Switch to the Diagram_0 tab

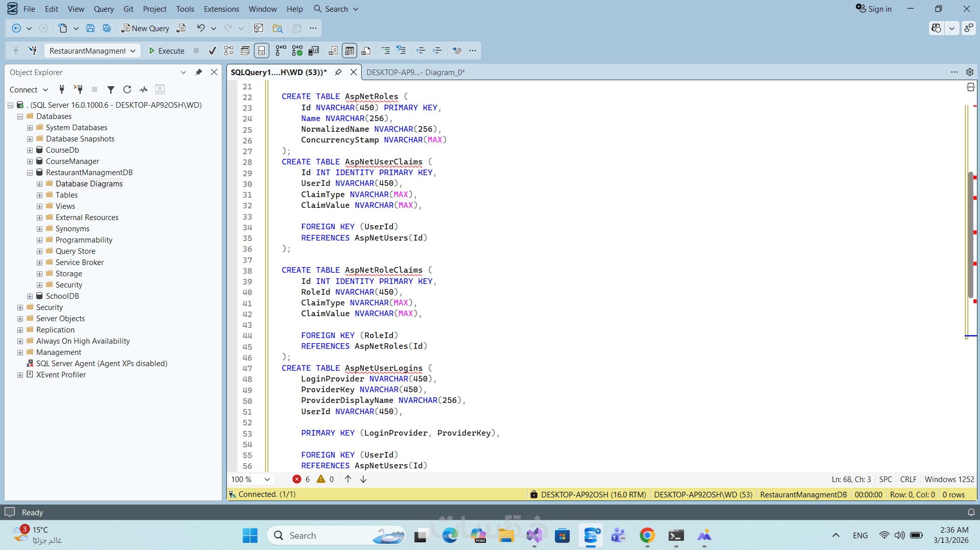[415, 73]
